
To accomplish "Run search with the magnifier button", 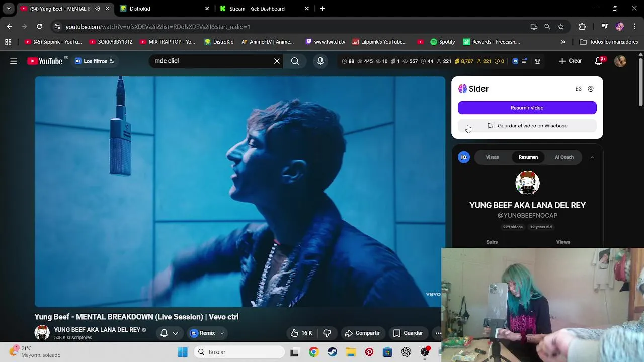I will point(295,61).
